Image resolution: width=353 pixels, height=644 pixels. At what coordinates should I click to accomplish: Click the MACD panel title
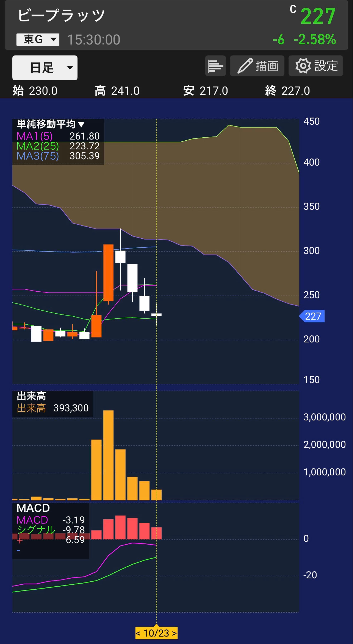pyautogui.click(x=33, y=508)
